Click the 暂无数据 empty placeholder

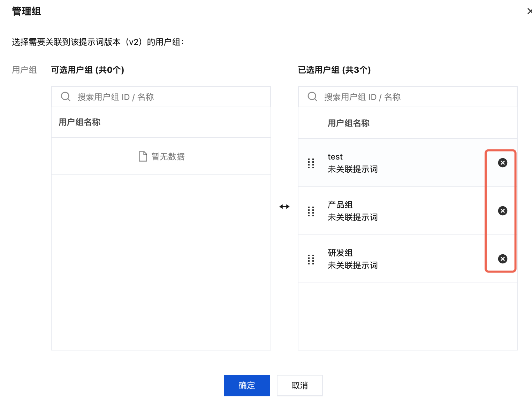click(162, 156)
